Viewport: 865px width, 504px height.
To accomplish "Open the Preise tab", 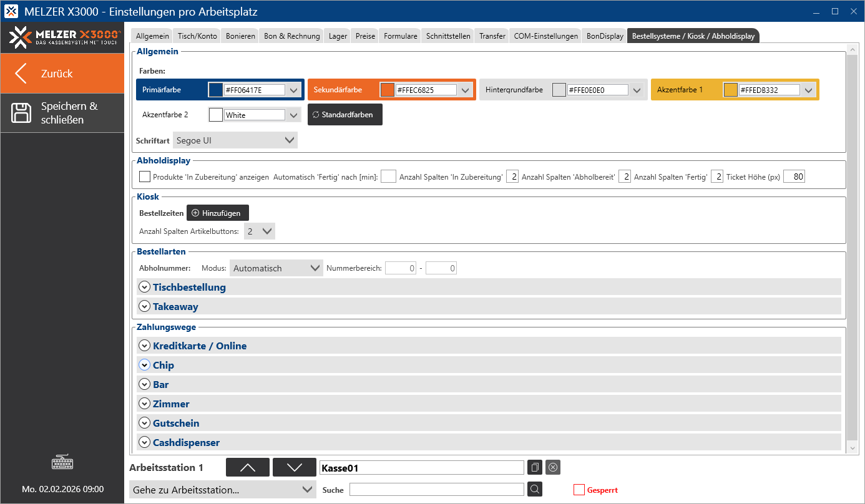I will pyautogui.click(x=365, y=36).
